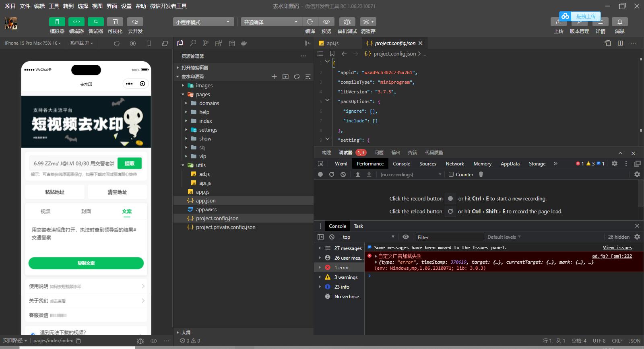Screen dimensions: 644x349
Task: Open search in sidebar
Action: point(193,43)
